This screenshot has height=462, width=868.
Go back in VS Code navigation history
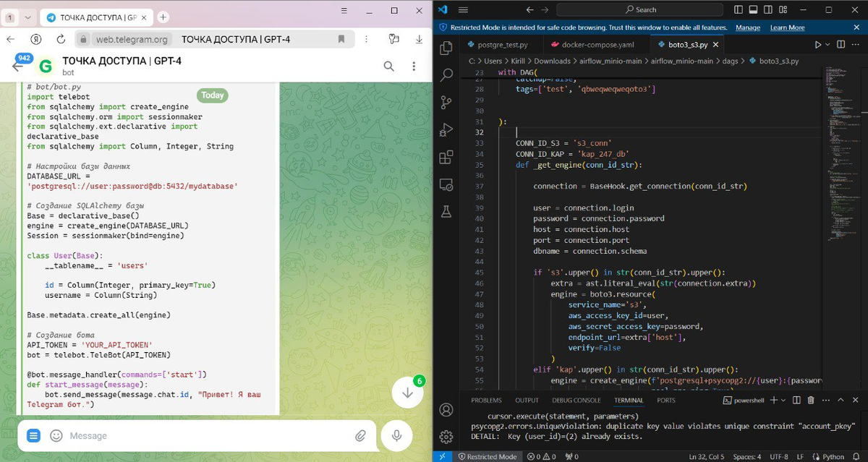point(529,9)
